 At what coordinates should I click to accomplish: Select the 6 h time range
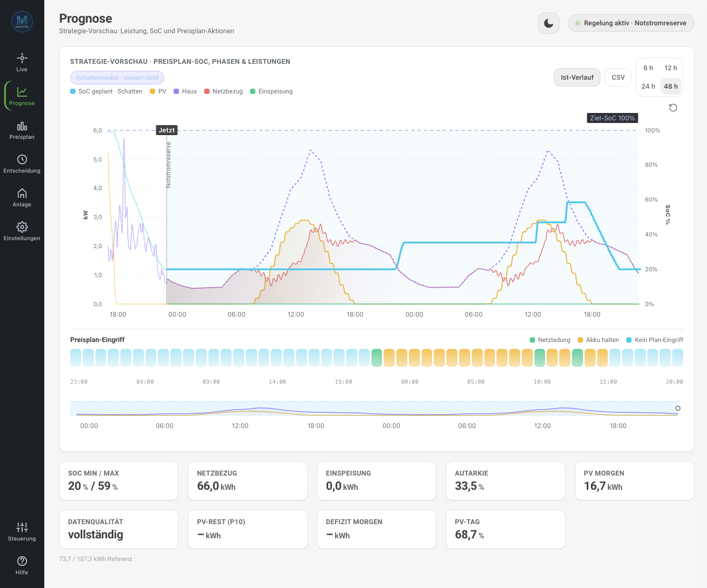tap(648, 68)
